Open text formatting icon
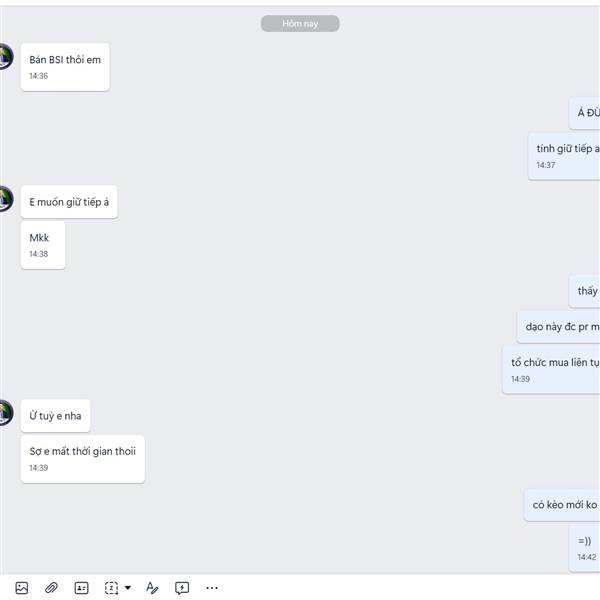The image size is (600, 600). click(x=152, y=588)
